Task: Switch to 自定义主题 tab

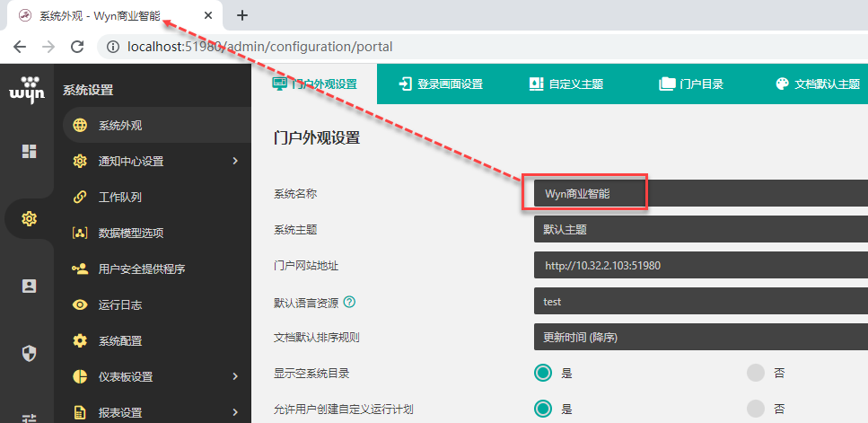Action: [566, 84]
